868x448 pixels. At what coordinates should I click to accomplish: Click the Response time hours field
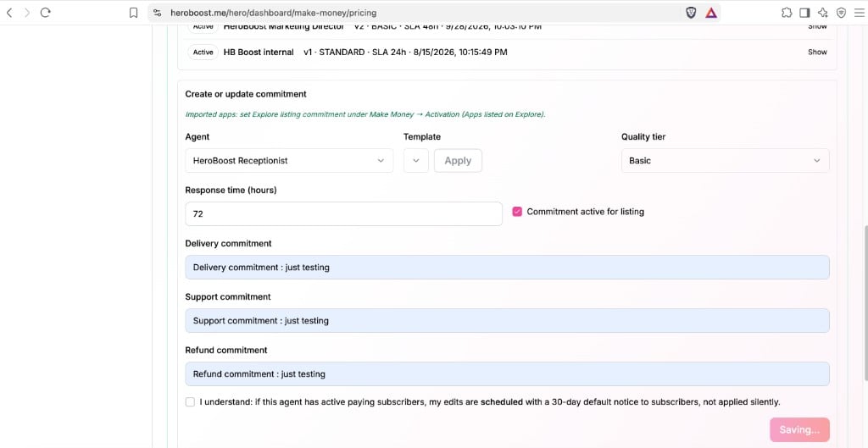coord(344,213)
